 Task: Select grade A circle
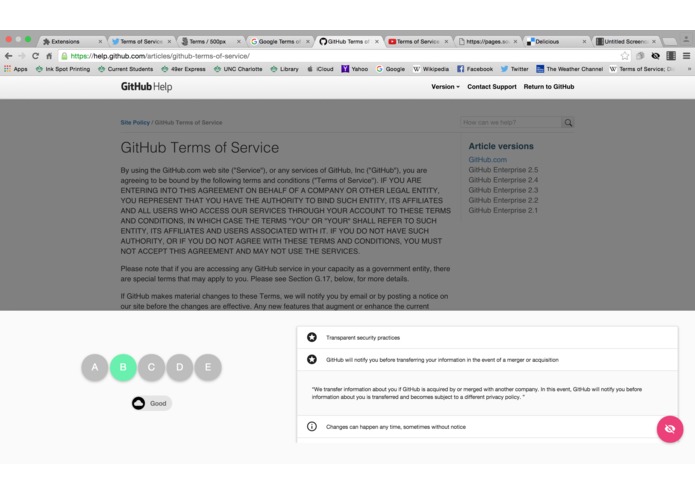point(94,367)
